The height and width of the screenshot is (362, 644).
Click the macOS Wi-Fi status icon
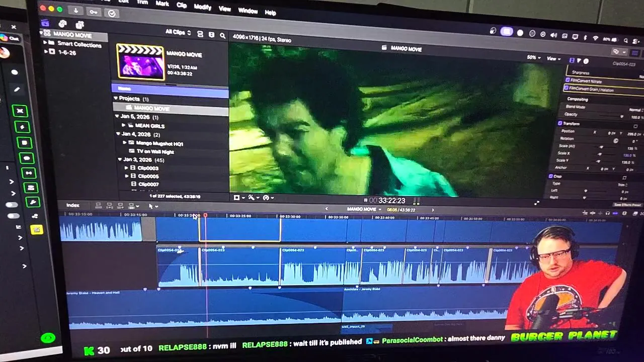tap(595, 38)
